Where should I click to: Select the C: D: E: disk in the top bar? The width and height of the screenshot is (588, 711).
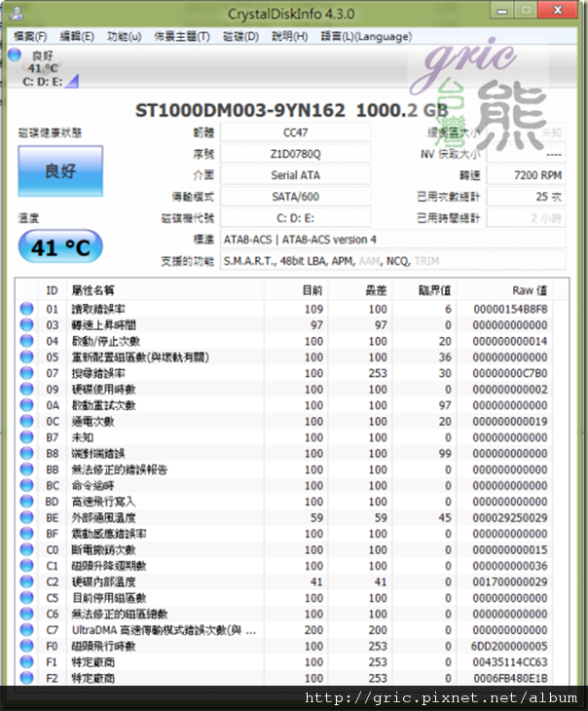coord(43,68)
